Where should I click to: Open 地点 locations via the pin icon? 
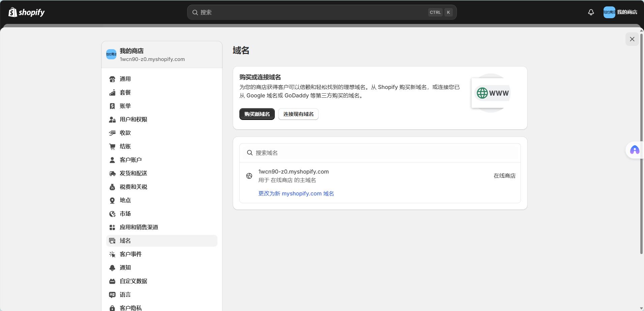pyautogui.click(x=113, y=200)
